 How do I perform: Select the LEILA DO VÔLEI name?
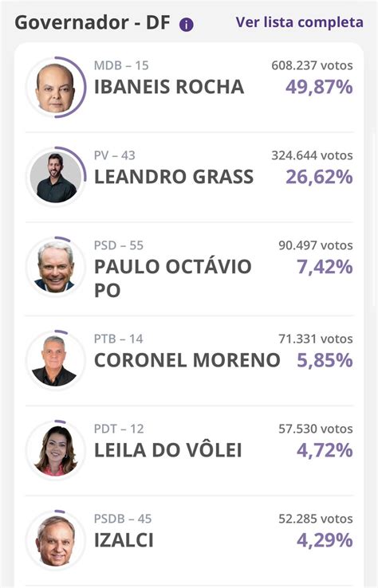167,450
